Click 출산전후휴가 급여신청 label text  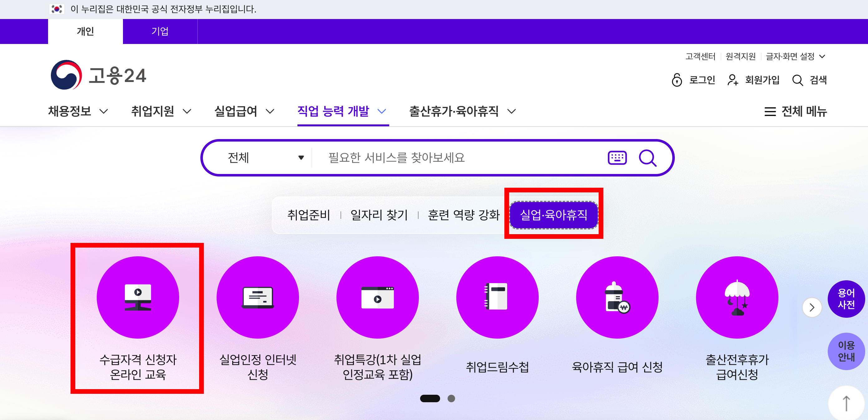pos(737,367)
